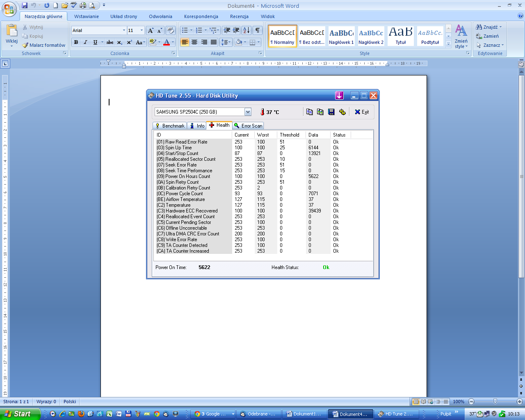Shrink font size icon
525x420 pixels.
159,30
